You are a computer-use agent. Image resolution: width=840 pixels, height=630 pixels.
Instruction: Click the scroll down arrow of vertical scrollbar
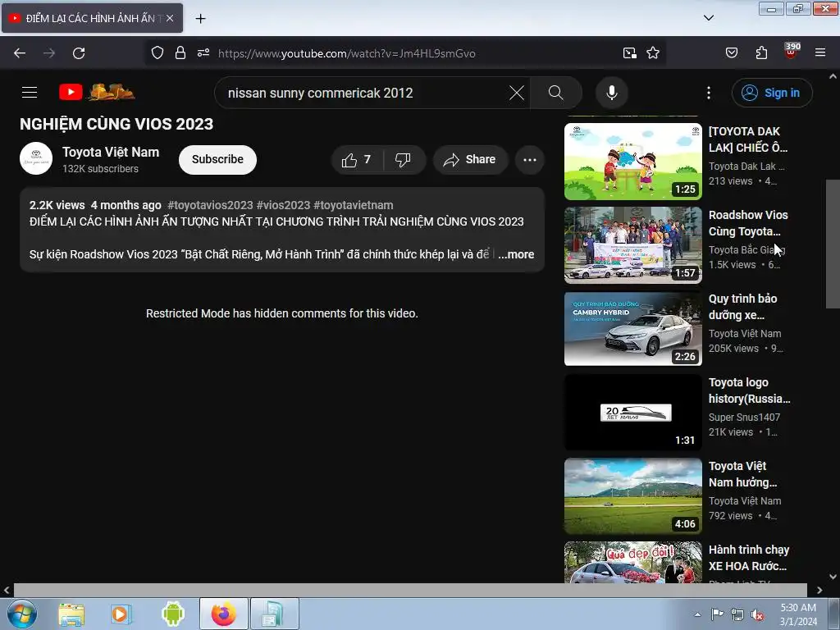(x=833, y=577)
